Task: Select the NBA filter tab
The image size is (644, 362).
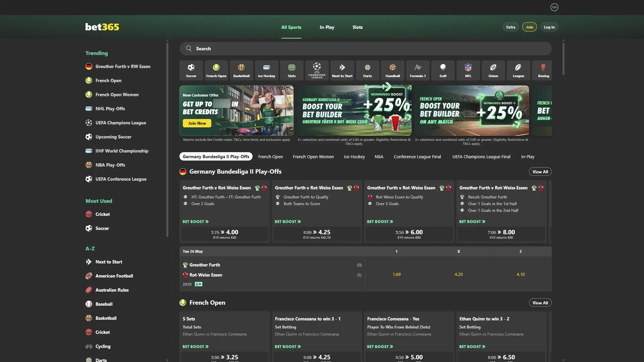Action: [x=379, y=157]
